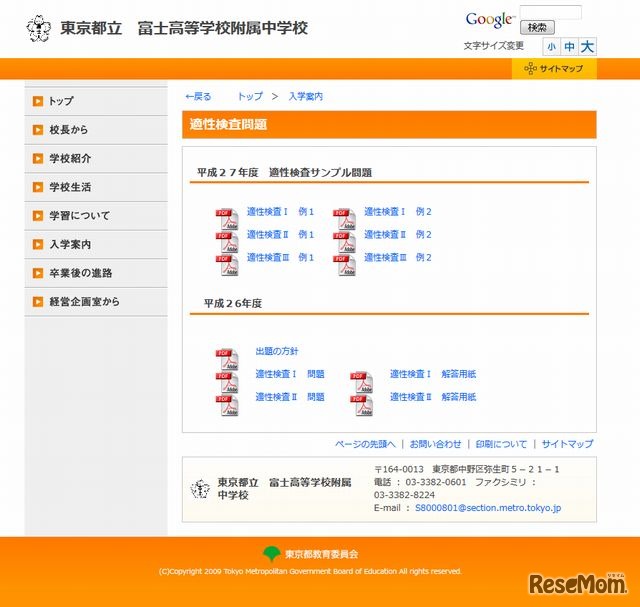Viewport: 640px width, 607px height.
Task: Open the 適性検査Ⅱ 解答用紙 link
Action: click(433, 397)
